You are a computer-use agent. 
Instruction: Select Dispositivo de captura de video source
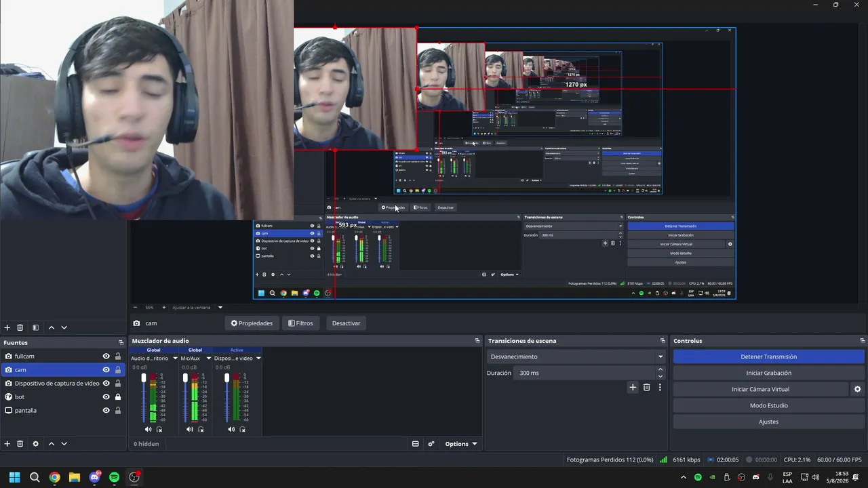click(62, 384)
